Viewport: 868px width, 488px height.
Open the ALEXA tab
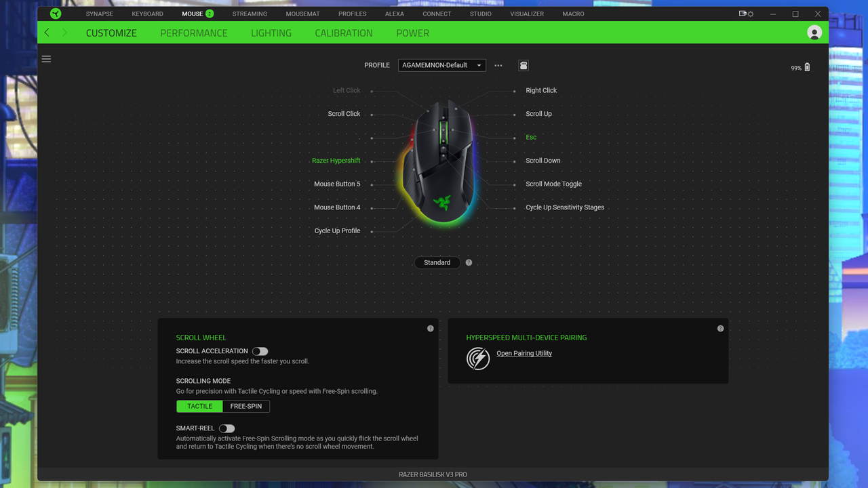tap(395, 14)
